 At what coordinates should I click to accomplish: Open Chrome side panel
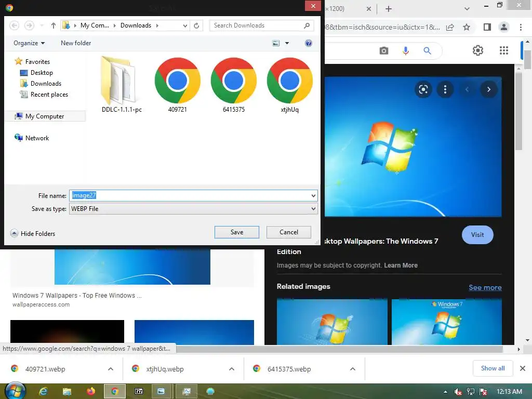pyautogui.click(x=487, y=27)
